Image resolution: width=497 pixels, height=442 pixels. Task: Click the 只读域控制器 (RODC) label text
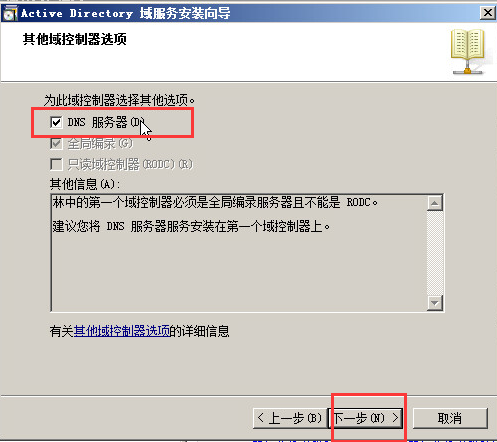coord(130,164)
